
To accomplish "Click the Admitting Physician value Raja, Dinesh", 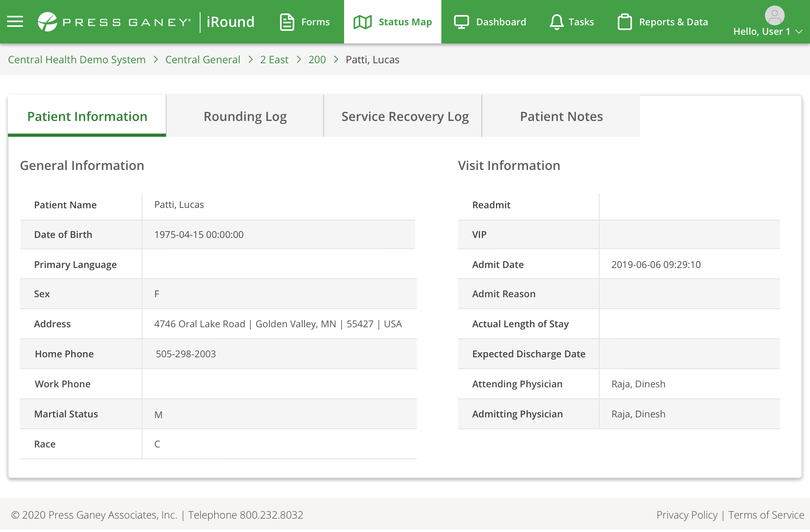I will click(638, 414).
